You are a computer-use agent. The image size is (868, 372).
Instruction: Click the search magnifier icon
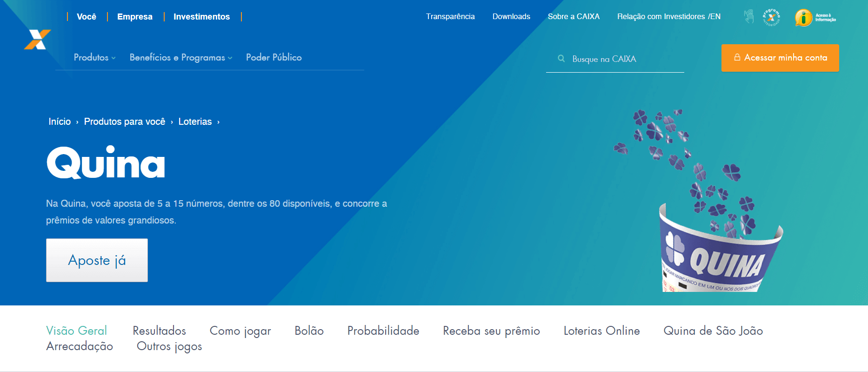coord(561,59)
